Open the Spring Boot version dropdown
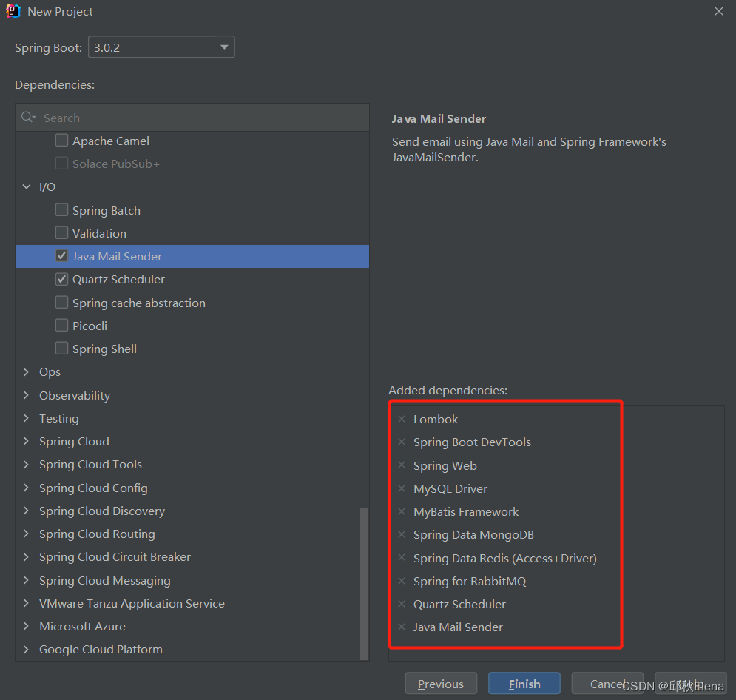This screenshot has width=736, height=700. [x=161, y=47]
